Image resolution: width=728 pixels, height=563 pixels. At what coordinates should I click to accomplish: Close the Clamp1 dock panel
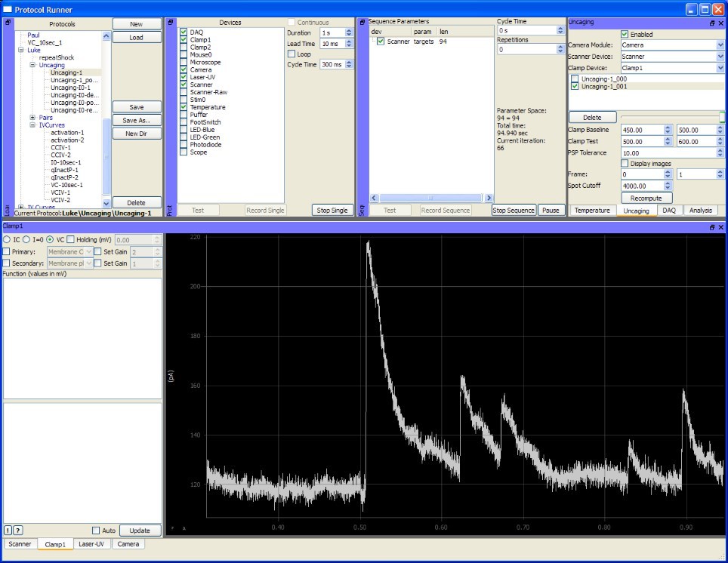click(720, 227)
